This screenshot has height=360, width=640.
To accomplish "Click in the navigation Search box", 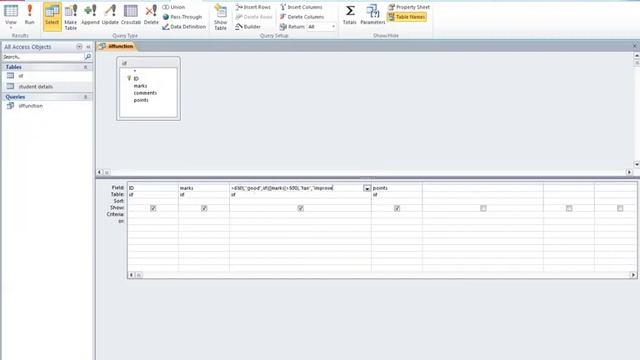I will pos(43,57).
